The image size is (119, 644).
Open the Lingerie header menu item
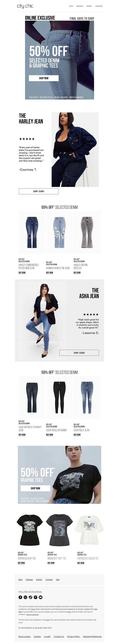(99, 6)
